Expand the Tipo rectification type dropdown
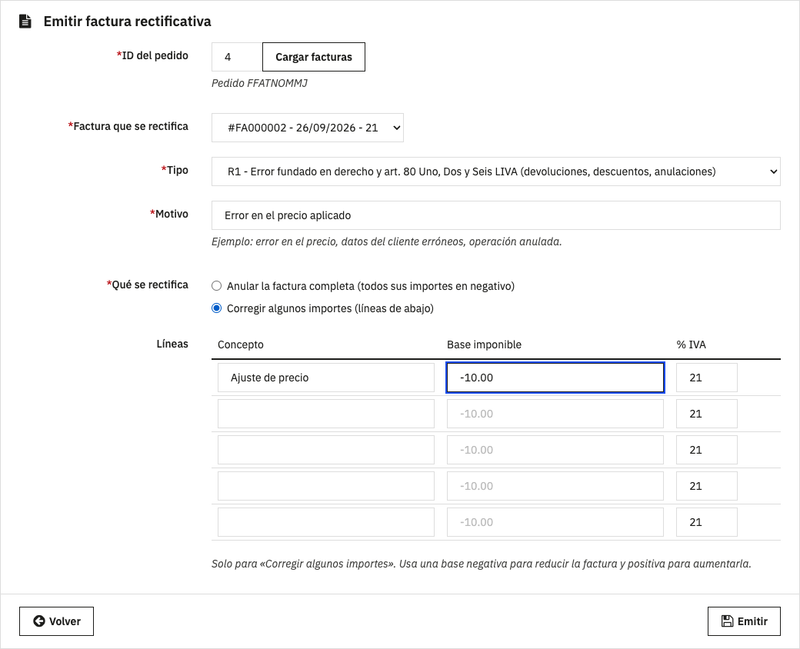The image size is (800, 649). (x=496, y=171)
